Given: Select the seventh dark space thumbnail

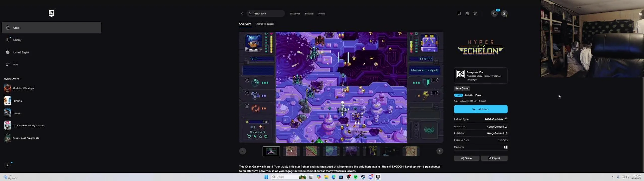Looking at the screenshot, I should pyautogui.click(x=391, y=151).
